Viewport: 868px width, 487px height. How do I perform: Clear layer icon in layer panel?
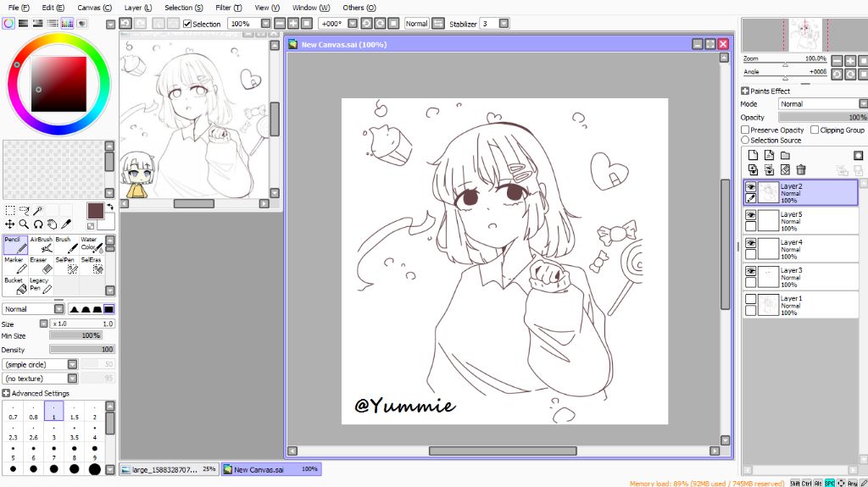[785, 170]
